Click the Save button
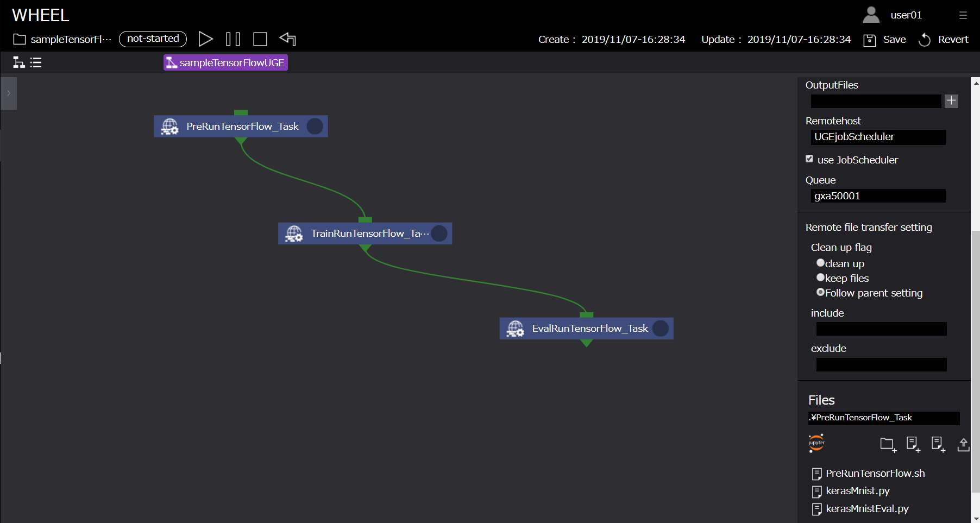The width and height of the screenshot is (980, 523). 885,40
